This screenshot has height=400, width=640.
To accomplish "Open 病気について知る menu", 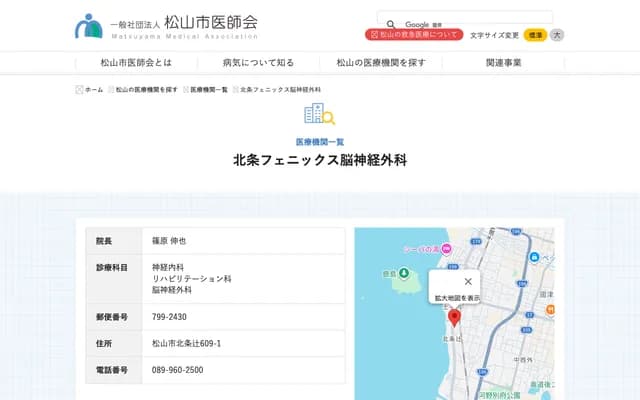I will coord(258,62).
